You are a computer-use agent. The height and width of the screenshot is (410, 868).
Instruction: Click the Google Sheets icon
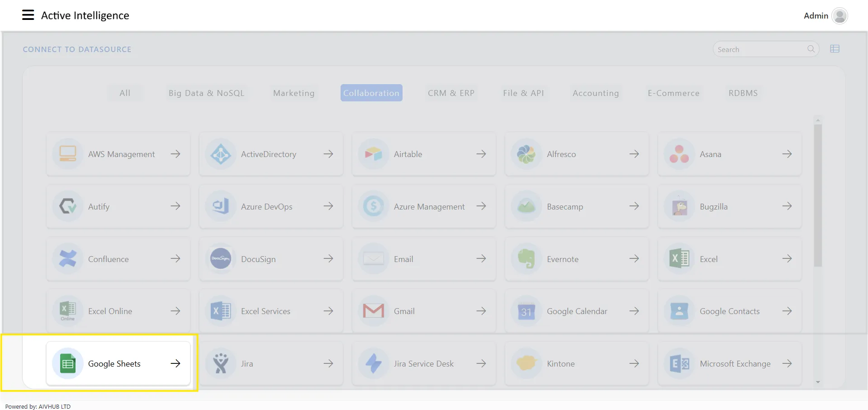68,363
